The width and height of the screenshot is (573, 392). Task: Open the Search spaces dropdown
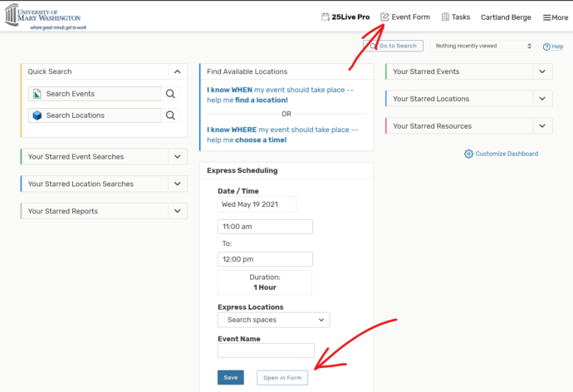click(x=274, y=320)
